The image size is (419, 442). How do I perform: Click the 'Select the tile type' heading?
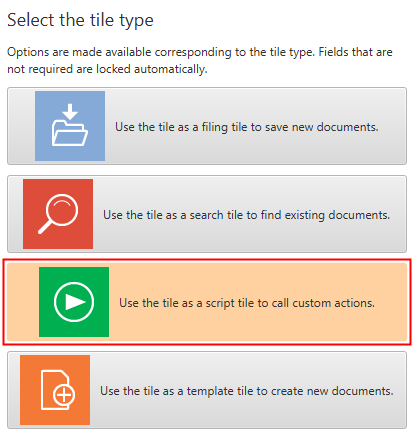click(x=80, y=20)
